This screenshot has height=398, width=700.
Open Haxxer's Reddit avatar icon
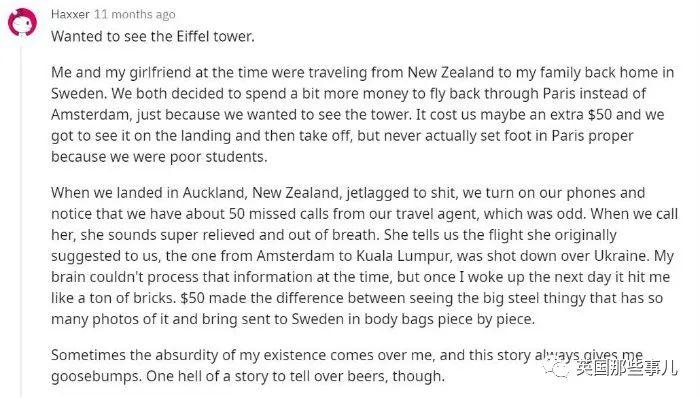[22, 23]
